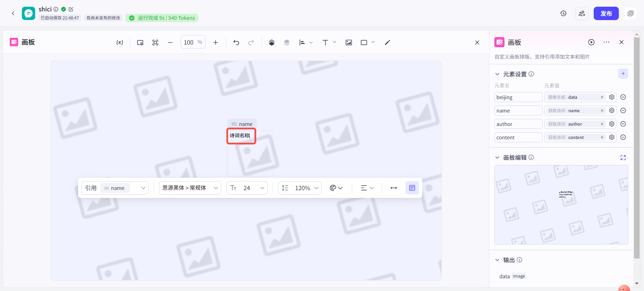The height and width of the screenshot is (291, 644).
Task: Open more options menu in 画板 panel
Action: pyautogui.click(x=606, y=42)
